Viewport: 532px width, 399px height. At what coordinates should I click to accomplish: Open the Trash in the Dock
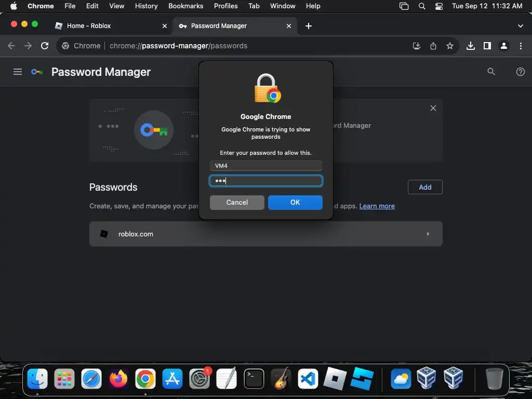tap(495, 378)
